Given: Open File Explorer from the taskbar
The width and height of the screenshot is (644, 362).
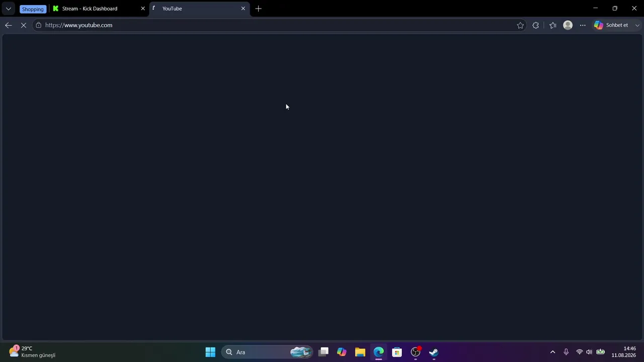Looking at the screenshot, I should [x=360, y=352].
